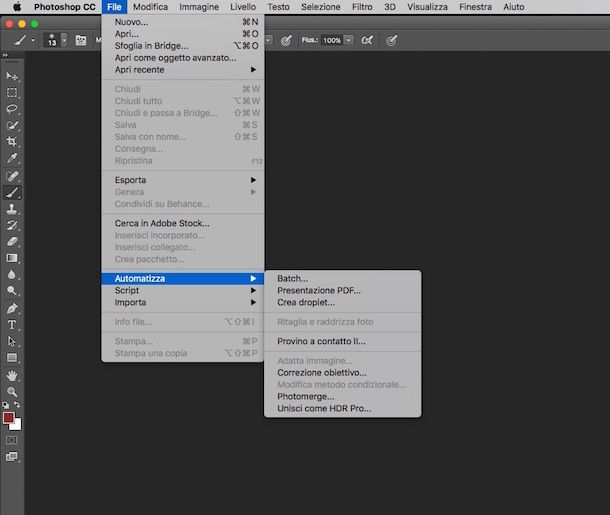Open the Finestra menu
Screen dimensions: 610x515
[475, 7]
